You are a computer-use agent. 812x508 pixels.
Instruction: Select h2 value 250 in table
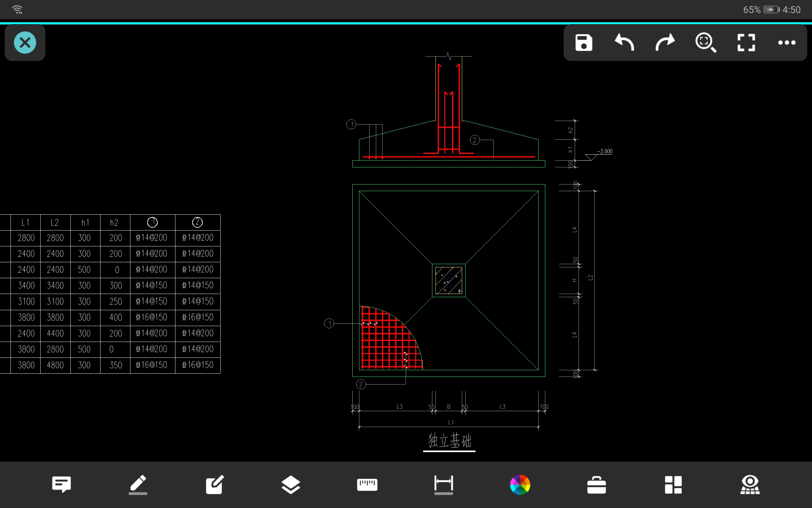click(116, 301)
